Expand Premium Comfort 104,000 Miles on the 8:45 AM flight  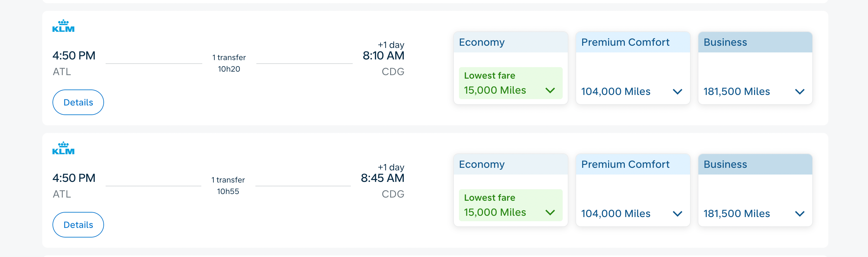point(632,213)
